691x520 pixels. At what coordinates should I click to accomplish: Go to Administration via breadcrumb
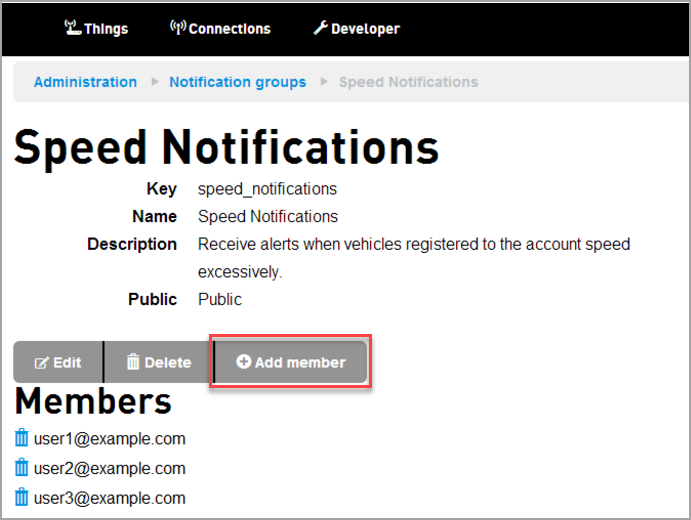pos(85,82)
